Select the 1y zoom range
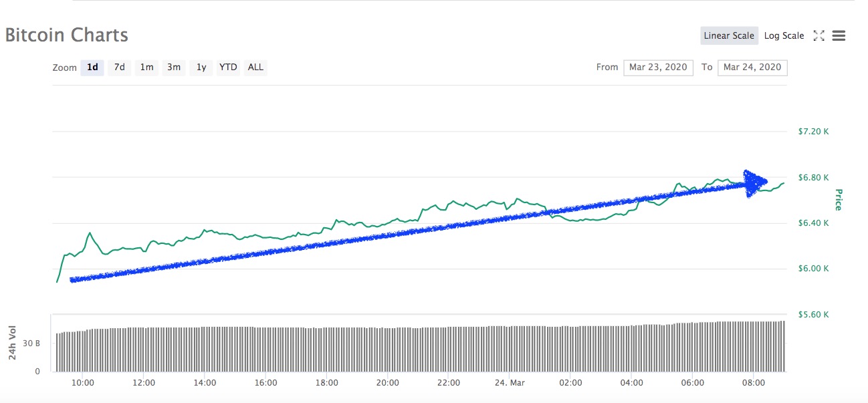 201,68
